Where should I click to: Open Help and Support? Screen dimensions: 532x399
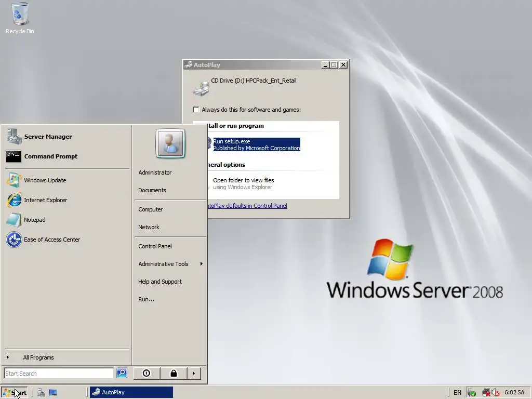(160, 282)
